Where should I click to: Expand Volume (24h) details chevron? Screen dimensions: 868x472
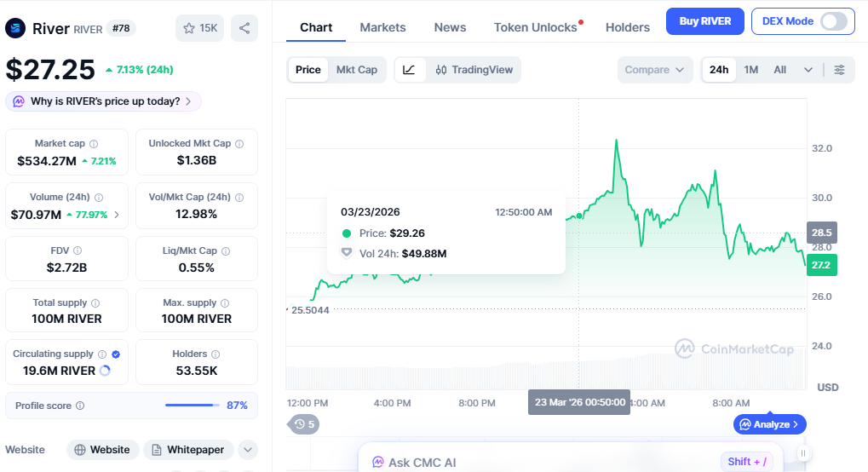point(117,215)
